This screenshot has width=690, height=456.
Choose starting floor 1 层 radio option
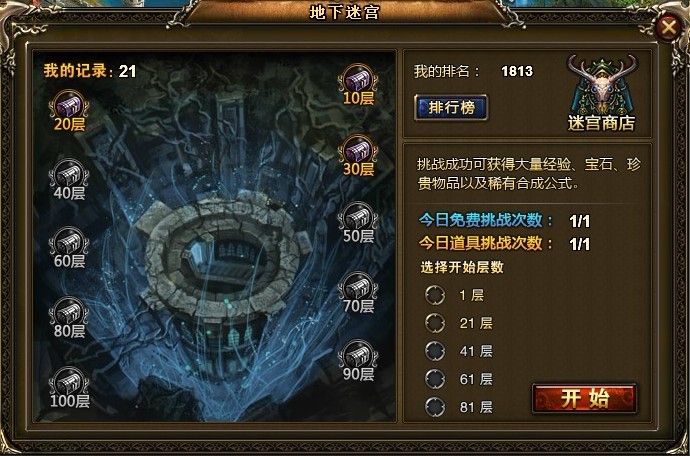click(435, 295)
